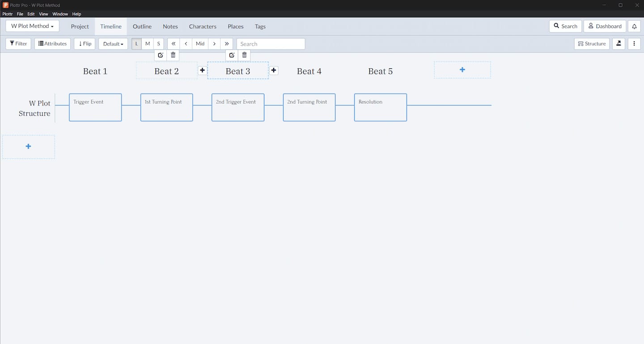Open the Dashboard

[x=605, y=26]
